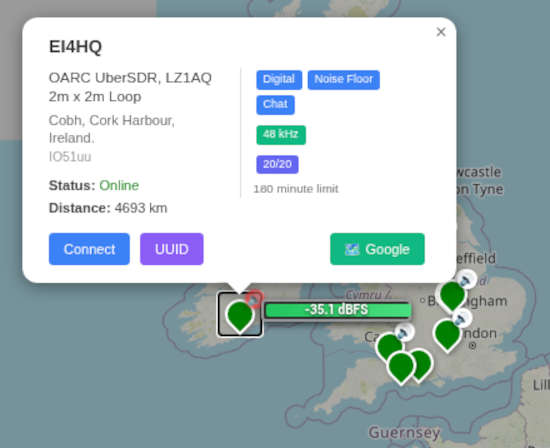Image resolution: width=550 pixels, height=448 pixels.
Task: Select the green marker west of London
Action: pos(447,335)
